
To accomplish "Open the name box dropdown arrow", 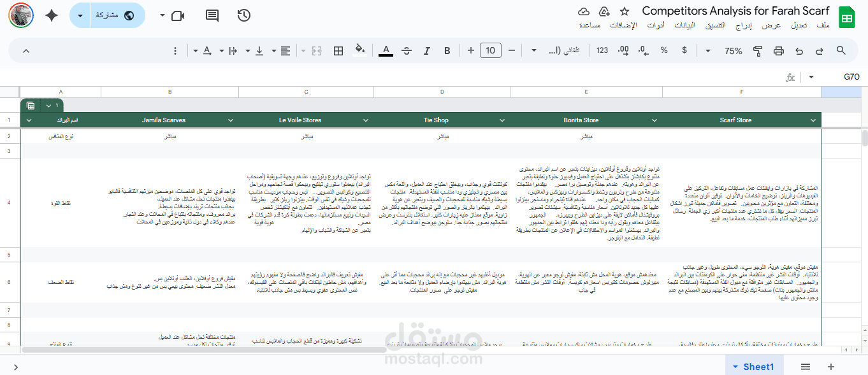I will [x=811, y=77].
